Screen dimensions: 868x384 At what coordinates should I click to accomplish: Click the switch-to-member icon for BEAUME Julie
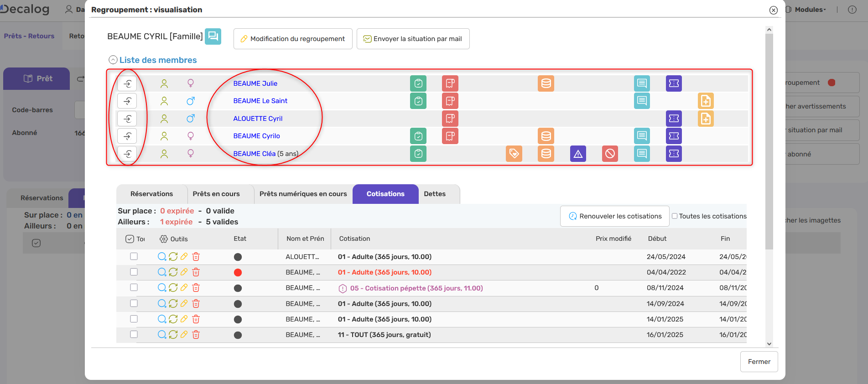click(127, 83)
